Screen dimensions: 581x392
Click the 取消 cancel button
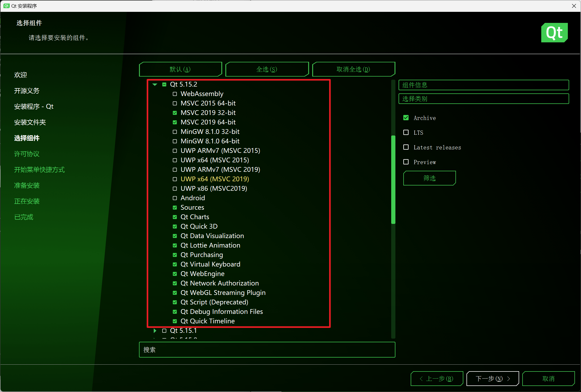pos(548,379)
